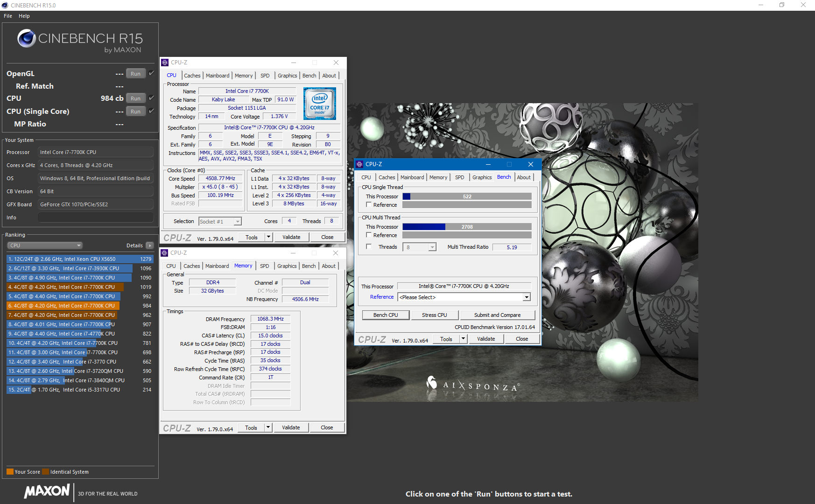Click the multi thread score bar showing 2708
The image size is (815, 504).
467,227
